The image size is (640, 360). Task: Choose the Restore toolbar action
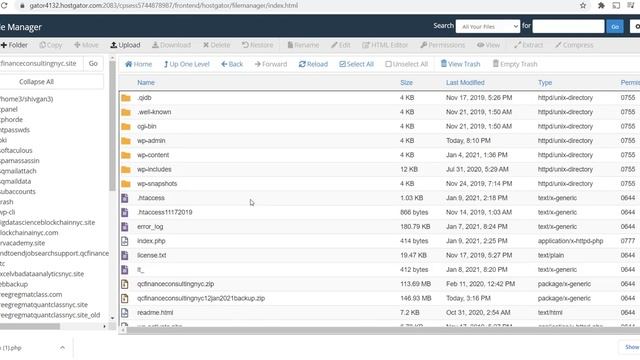click(x=257, y=45)
